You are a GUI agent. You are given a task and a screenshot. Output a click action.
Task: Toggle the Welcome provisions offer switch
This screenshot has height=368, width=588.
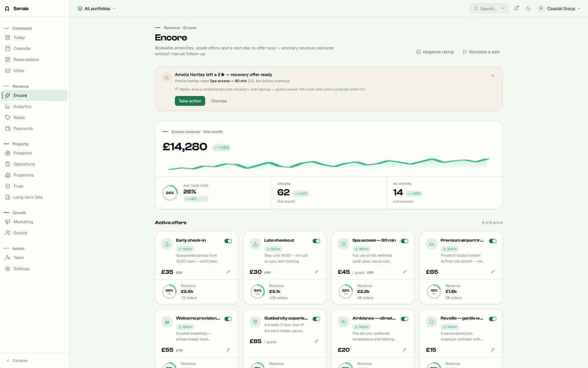pyautogui.click(x=228, y=319)
